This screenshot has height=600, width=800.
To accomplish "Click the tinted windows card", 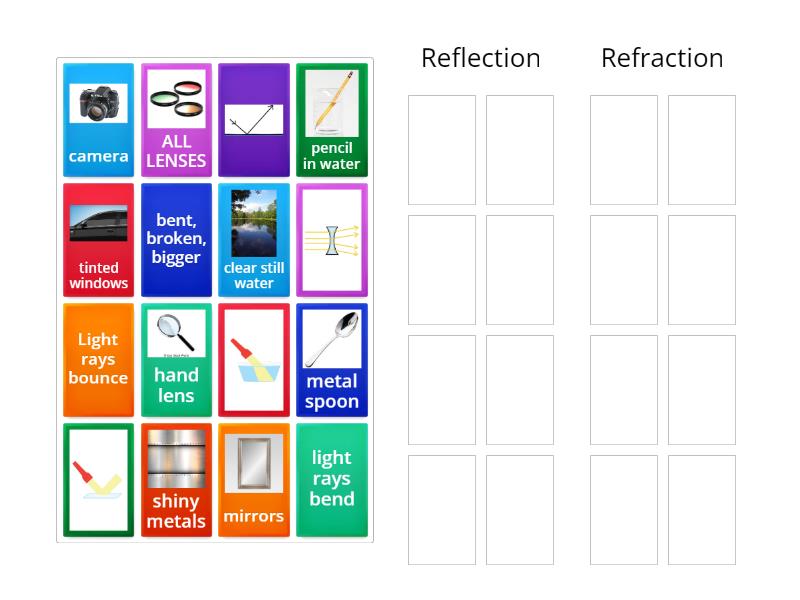I will [x=98, y=240].
